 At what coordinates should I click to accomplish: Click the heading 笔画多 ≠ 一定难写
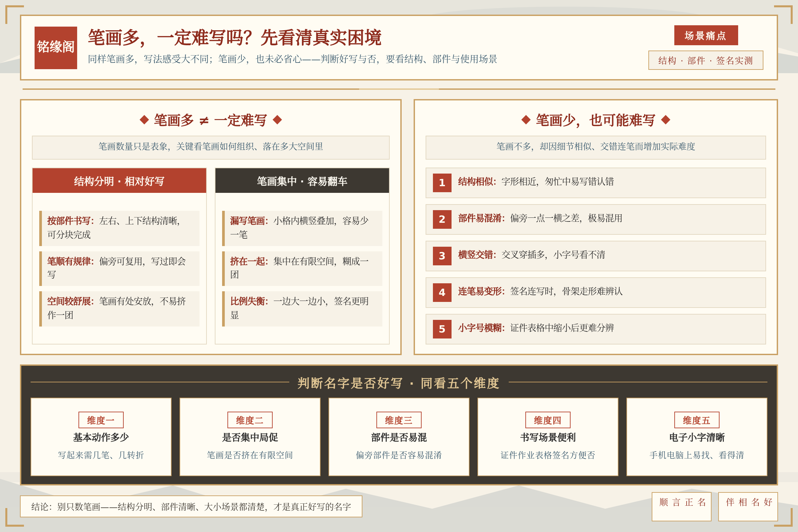tap(211, 120)
